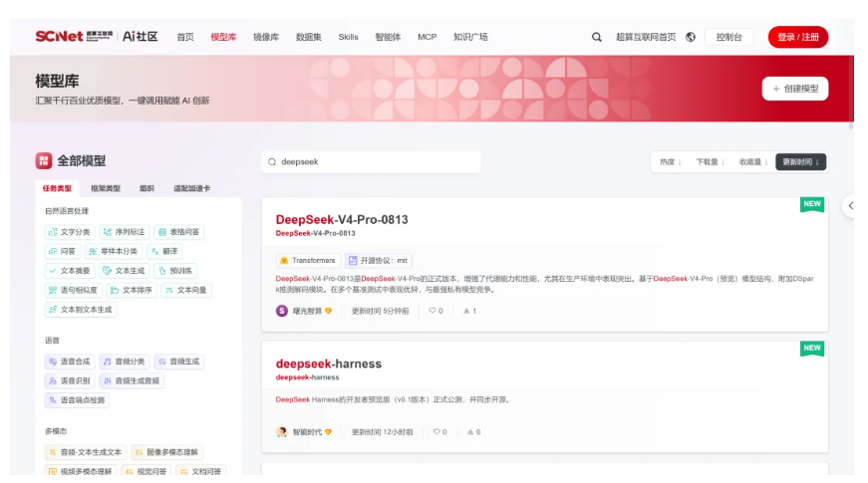
Task: Click the heart favorite icon on deepseek-harness
Action: pyautogui.click(x=436, y=432)
